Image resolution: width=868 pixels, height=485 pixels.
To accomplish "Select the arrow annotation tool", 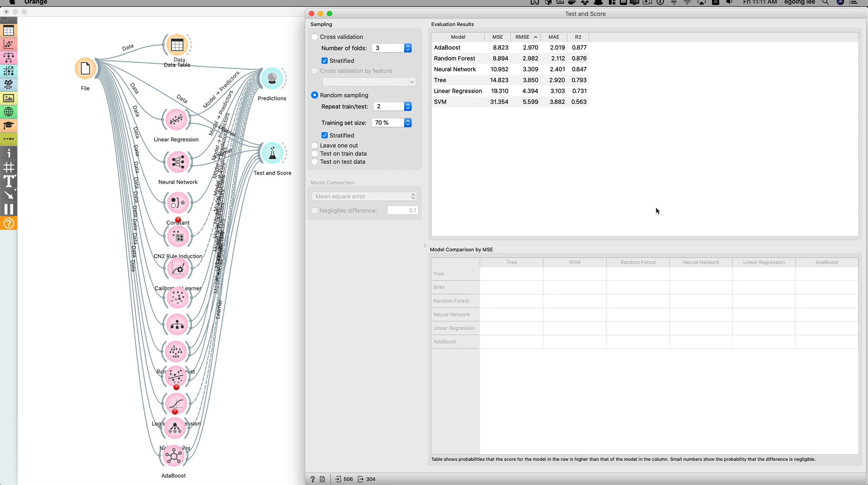I will click(x=9, y=195).
